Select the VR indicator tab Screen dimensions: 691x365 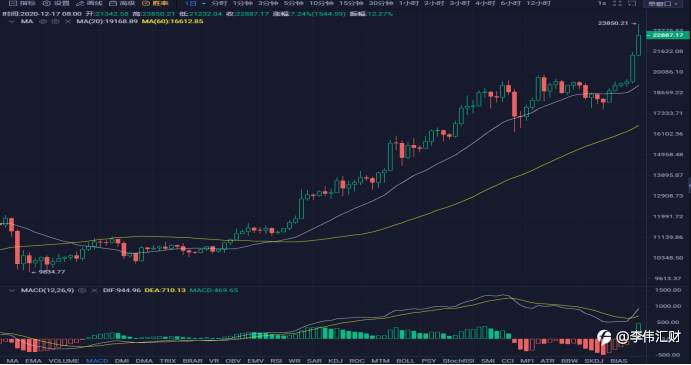tap(214, 361)
